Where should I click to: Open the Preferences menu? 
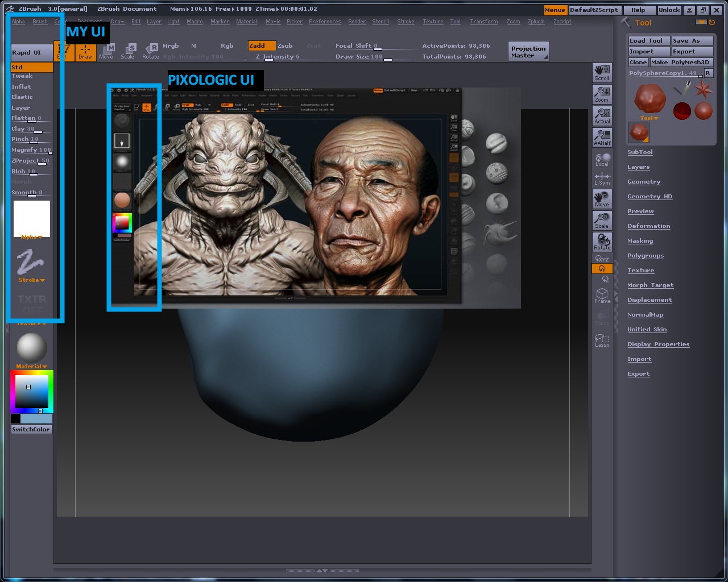click(x=325, y=22)
